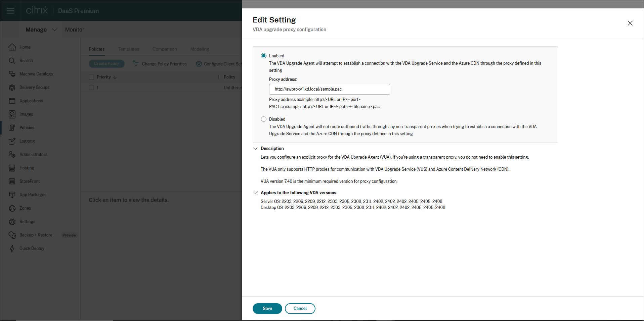644x321 pixels.
Task: Click the 'Desktop OS' versions line
Action: 353,208
